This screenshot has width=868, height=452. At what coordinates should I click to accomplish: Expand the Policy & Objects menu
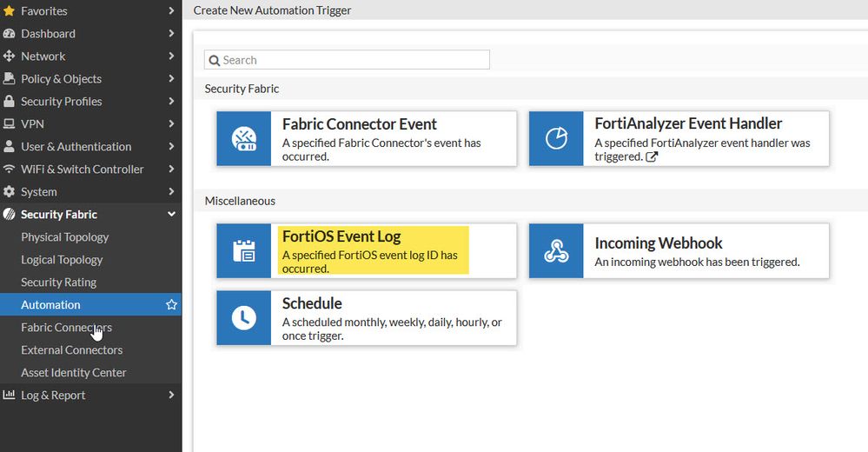[171, 79]
